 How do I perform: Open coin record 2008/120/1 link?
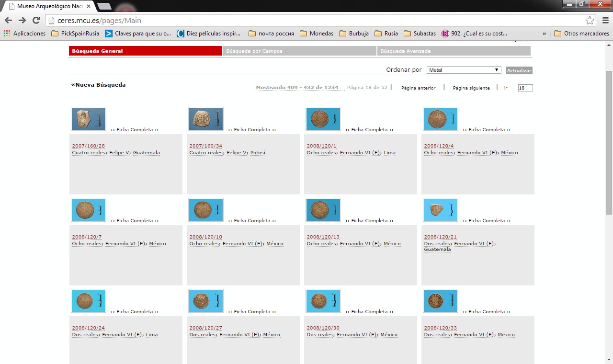321,146
